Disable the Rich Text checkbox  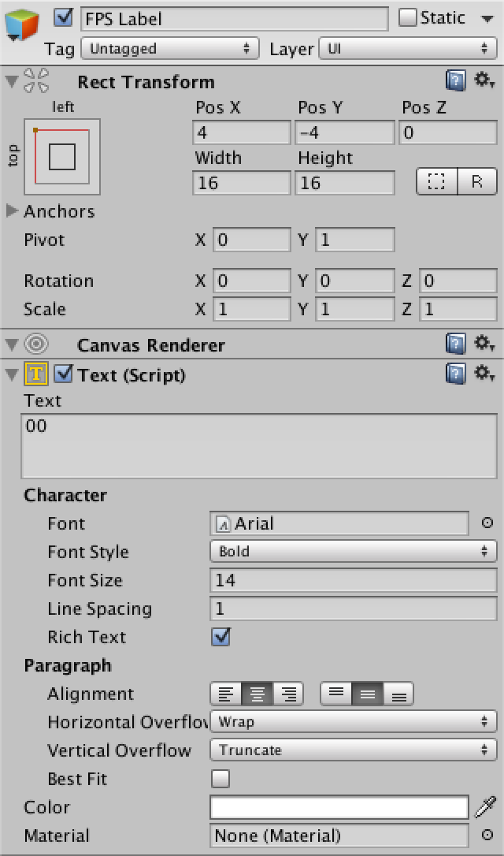(220, 637)
